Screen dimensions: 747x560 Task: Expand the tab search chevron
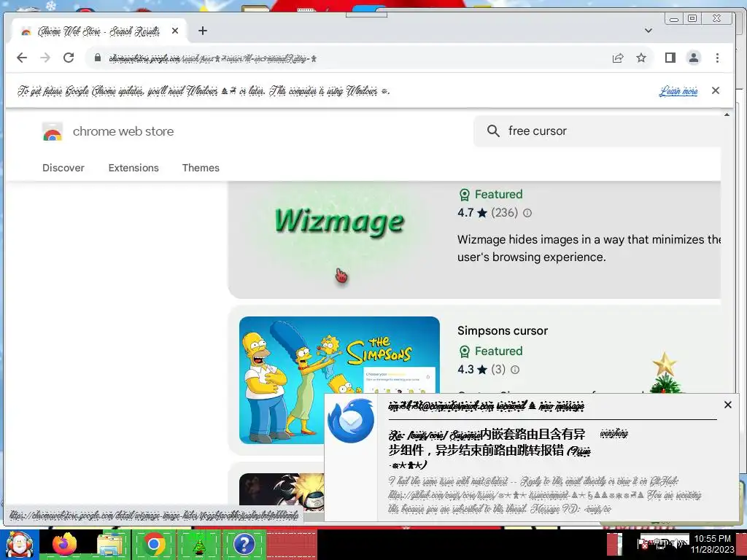pyautogui.click(x=649, y=31)
